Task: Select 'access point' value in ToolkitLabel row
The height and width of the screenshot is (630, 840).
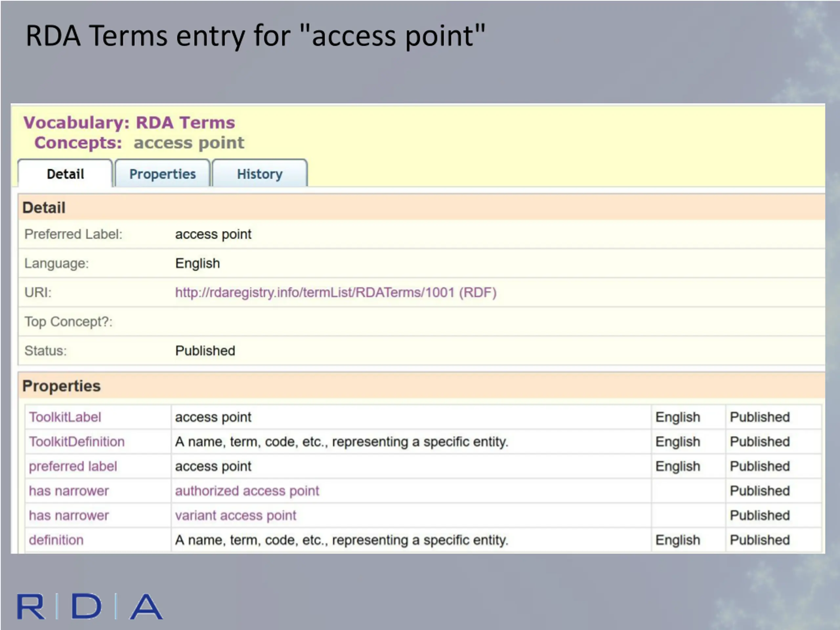Action: coord(213,417)
